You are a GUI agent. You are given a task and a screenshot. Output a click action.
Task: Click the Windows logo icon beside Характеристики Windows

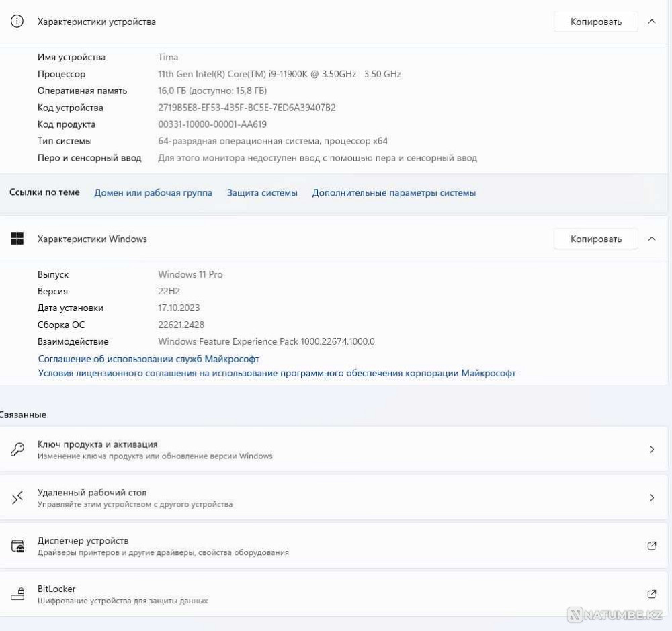coord(17,239)
